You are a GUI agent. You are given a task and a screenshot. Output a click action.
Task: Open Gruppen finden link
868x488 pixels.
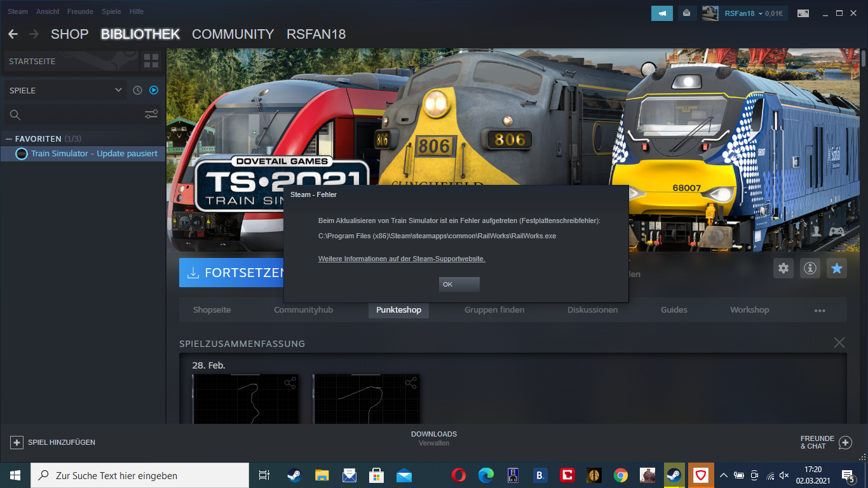[494, 310]
